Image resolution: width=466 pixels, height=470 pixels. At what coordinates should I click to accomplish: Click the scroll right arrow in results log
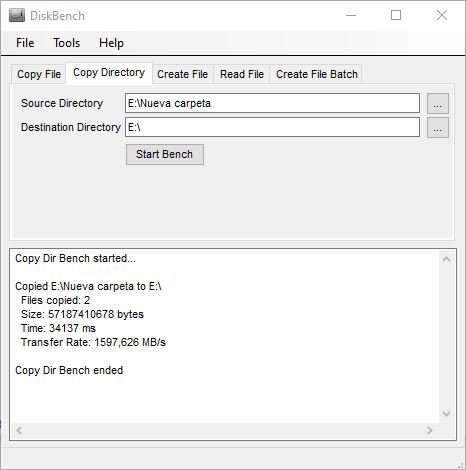coord(430,430)
